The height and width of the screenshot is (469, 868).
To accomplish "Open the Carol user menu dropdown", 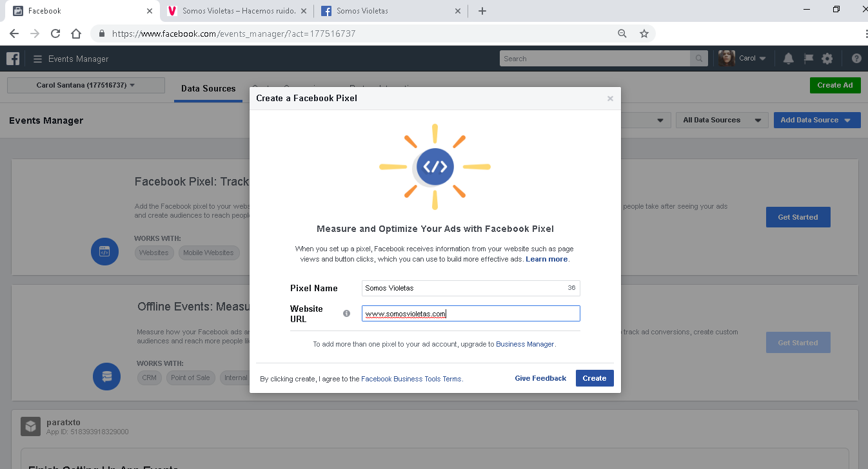I will [752, 59].
